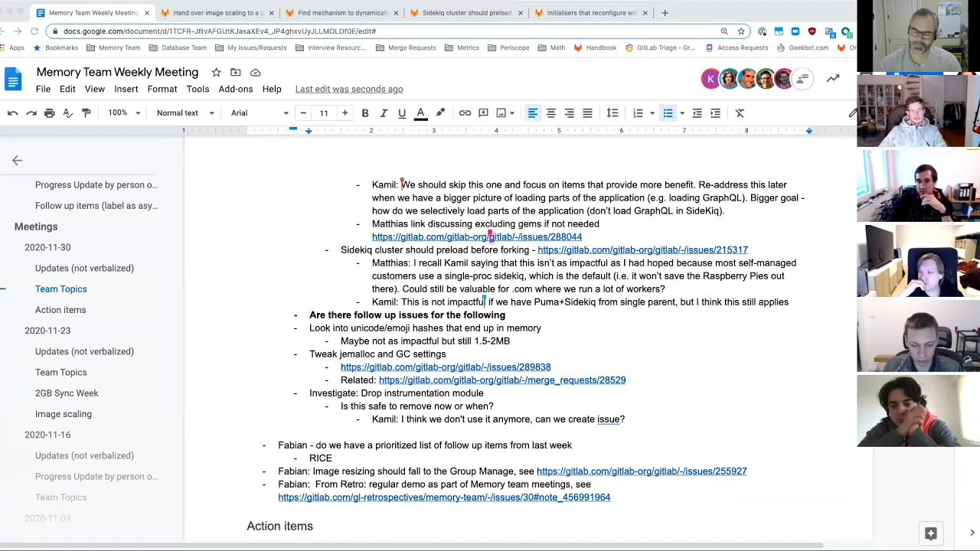Screen dimensions: 980x551
Task: Open the Add-ons menu
Action: pyautogui.click(x=236, y=90)
